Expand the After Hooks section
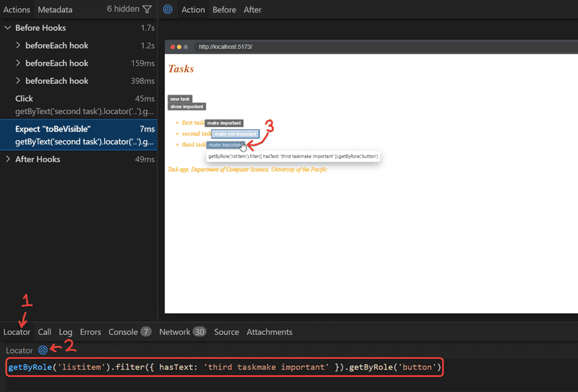 (7, 160)
